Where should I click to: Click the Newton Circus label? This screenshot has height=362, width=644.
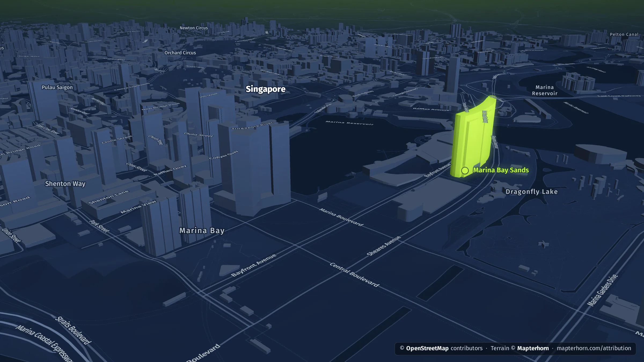pyautogui.click(x=194, y=28)
